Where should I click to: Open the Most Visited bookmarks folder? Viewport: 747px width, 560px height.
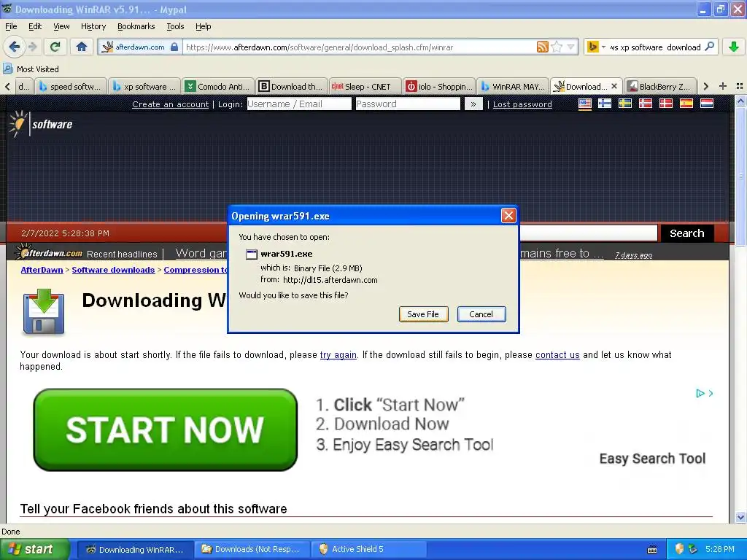click(31, 69)
